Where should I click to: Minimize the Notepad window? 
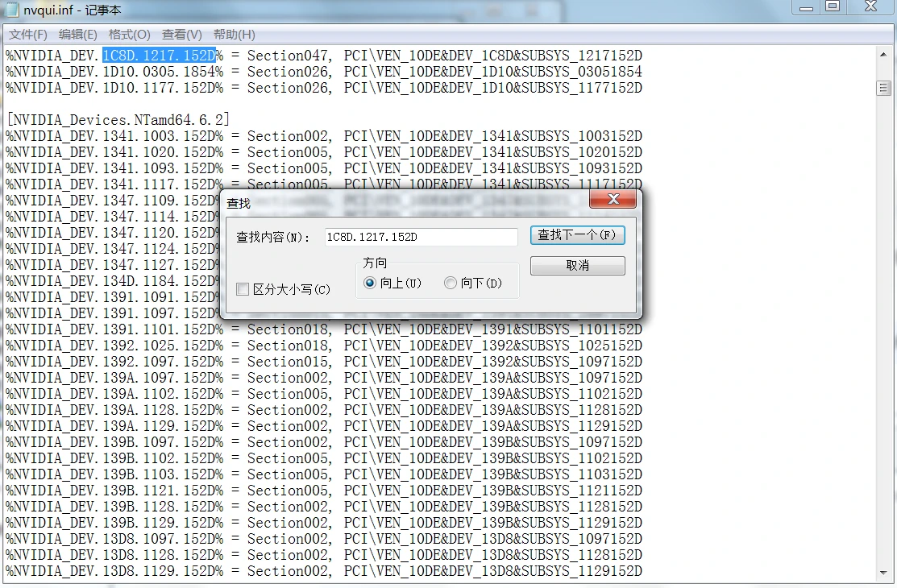(x=806, y=7)
